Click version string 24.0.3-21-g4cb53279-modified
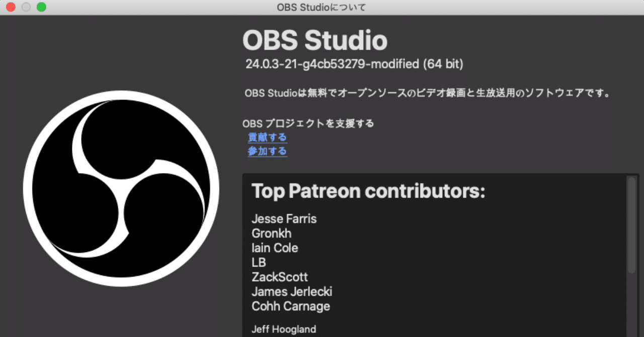Viewport: 644px width, 337px height. click(x=332, y=64)
